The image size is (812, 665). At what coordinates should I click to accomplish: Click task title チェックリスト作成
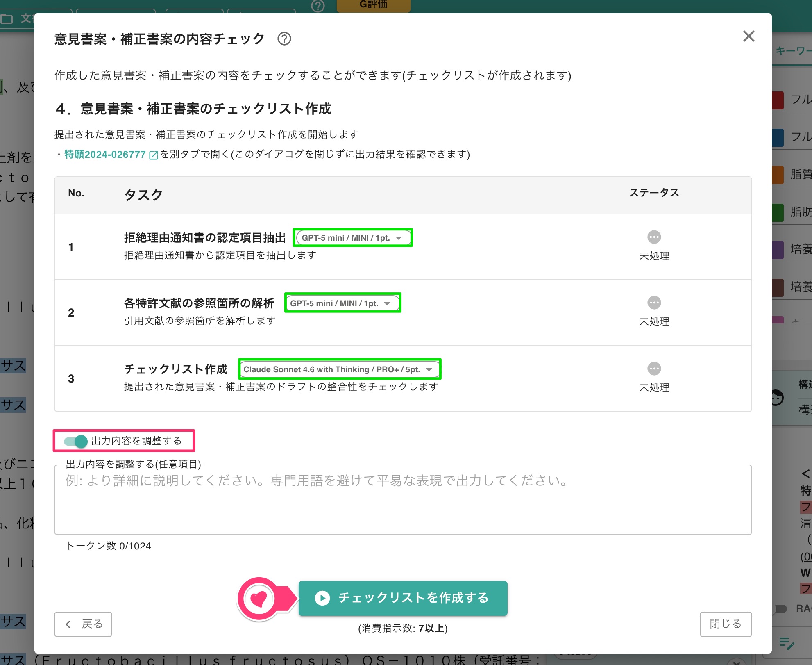176,369
